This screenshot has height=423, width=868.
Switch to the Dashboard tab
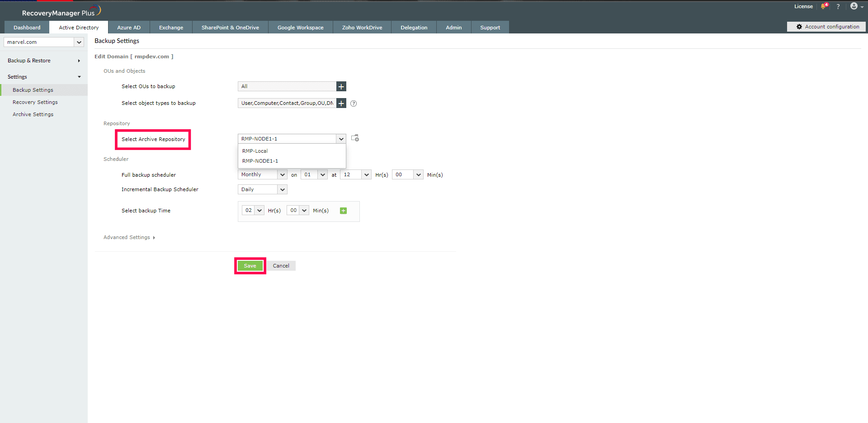pos(27,27)
